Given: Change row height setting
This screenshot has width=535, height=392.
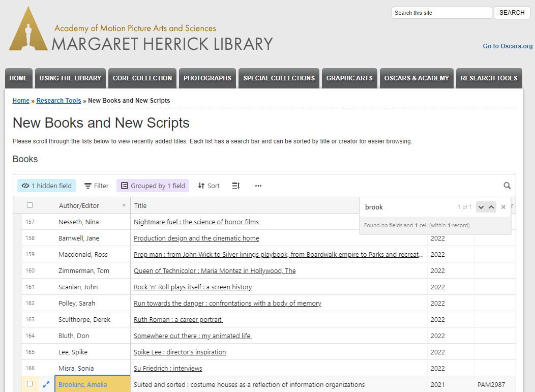Looking at the screenshot, I should (x=235, y=186).
